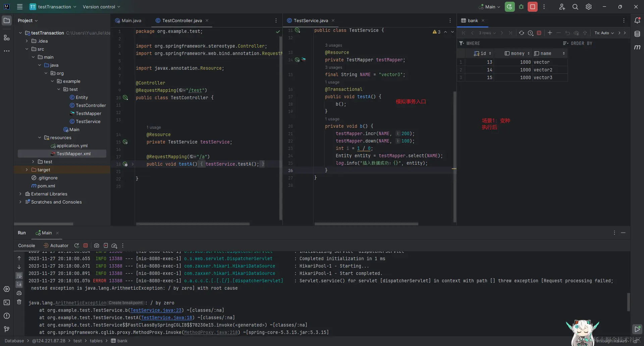Open the Terminal tool window
This screenshot has width=644, height=346.
click(7, 302)
